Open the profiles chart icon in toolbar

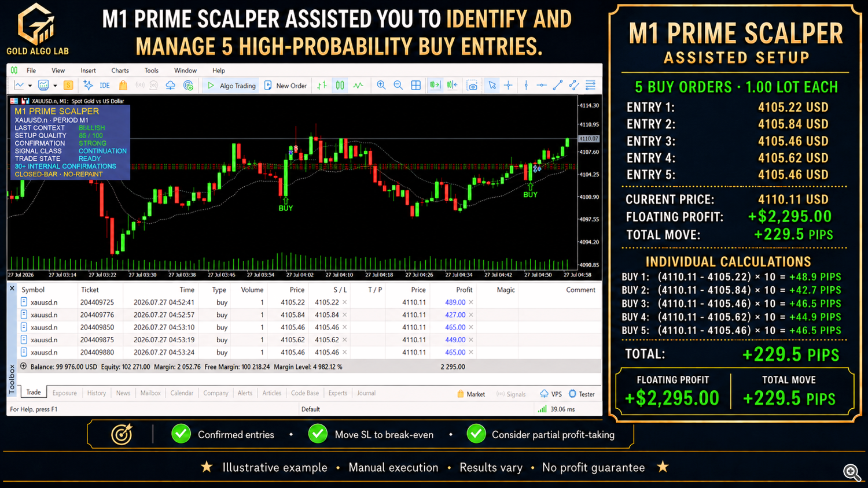[43, 86]
